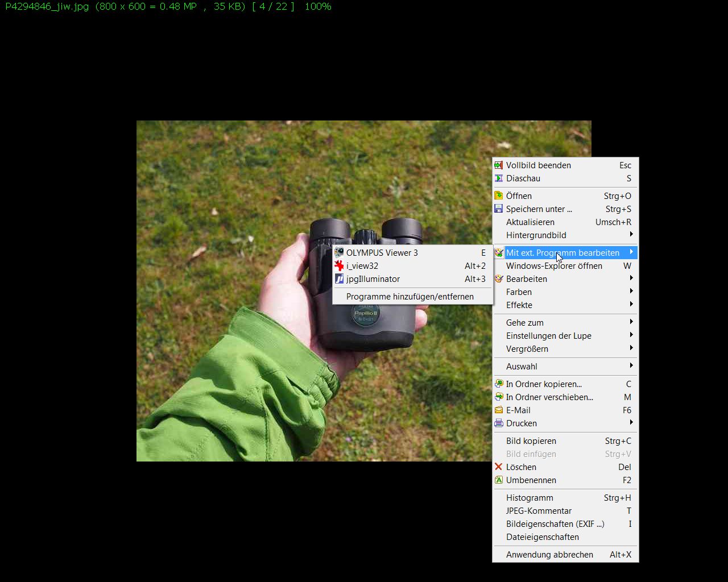Image resolution: width=728 pixels, height=582 pixels.
Task: Click the red X Löschen icon
Action: tap(499, 467)
